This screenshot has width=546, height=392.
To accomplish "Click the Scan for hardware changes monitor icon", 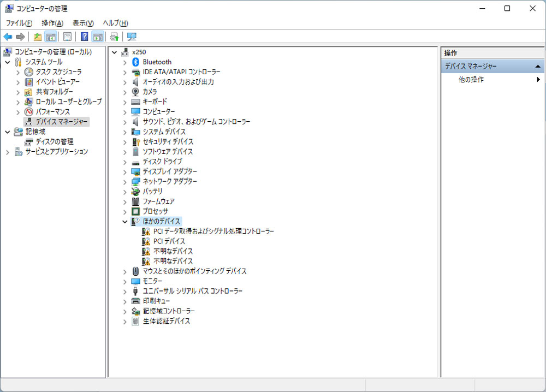I will 132,37.
